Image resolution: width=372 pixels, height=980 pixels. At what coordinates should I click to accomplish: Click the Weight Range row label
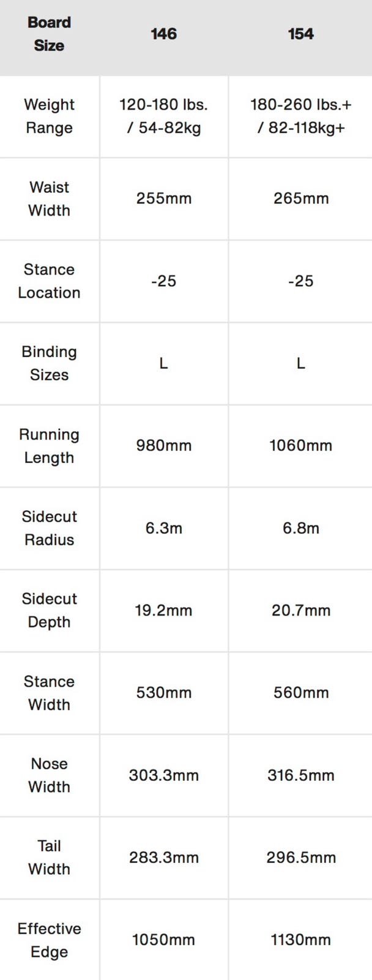tap(49, 116)
